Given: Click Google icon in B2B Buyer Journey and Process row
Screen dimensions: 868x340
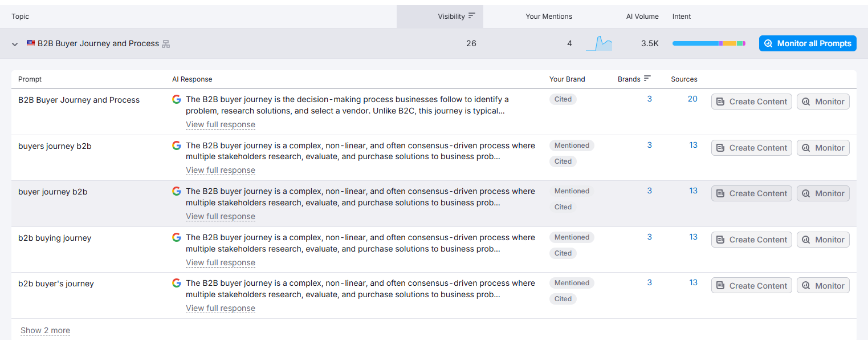Looking at the screenshot, I should (x=177, y=99).
